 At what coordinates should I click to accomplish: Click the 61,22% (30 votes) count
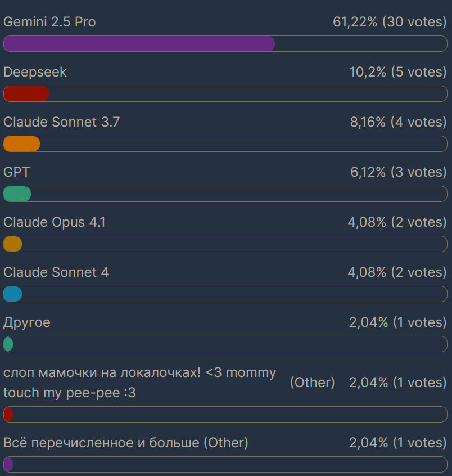pos(389,22)
